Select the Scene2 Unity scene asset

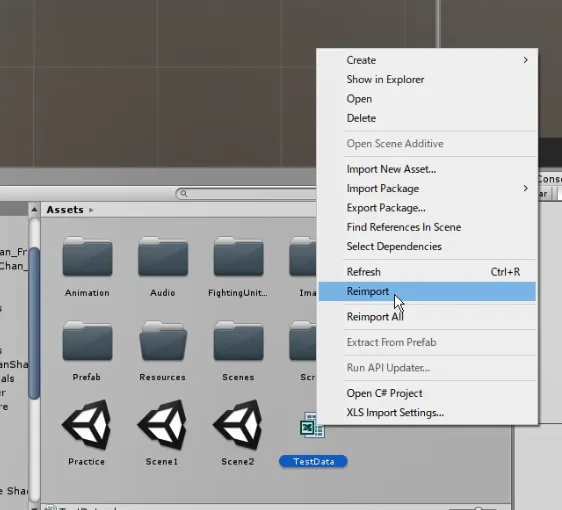tap(238, 425)
